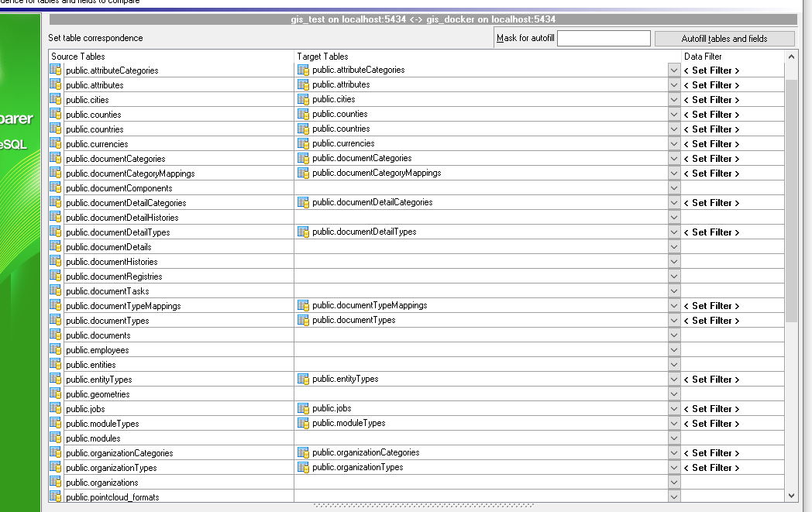The width and height of the screenshot is (812, 512).
Task: Click the table icon next to source public.documentComponents
Action: [55, 187]
